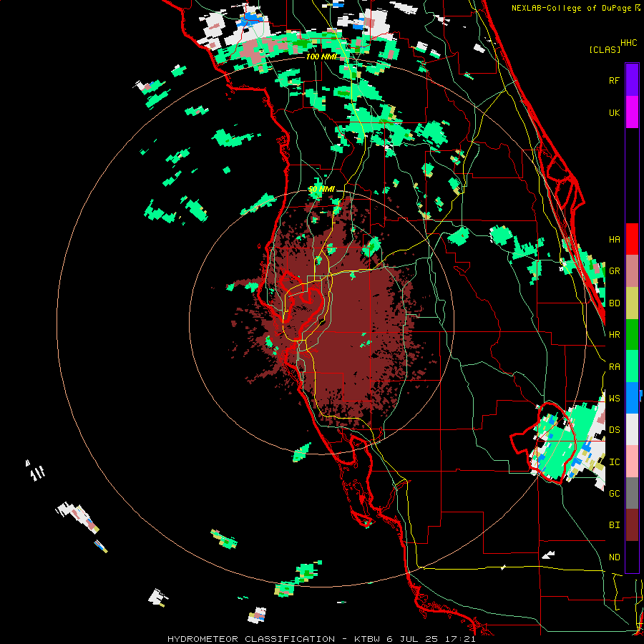This screenshot has width=644, height=644.
Task: Click the "UK" legend label
Action: click(614, 112)
